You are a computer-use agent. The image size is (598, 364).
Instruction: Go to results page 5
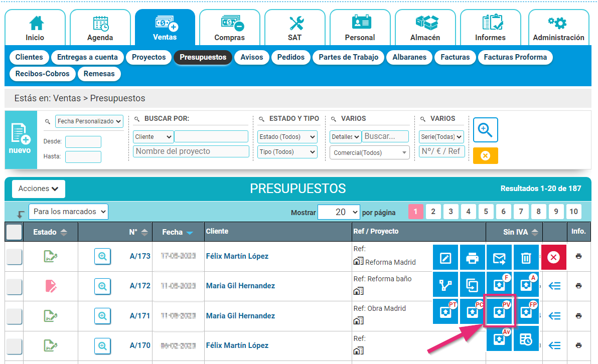pos(486,211)
